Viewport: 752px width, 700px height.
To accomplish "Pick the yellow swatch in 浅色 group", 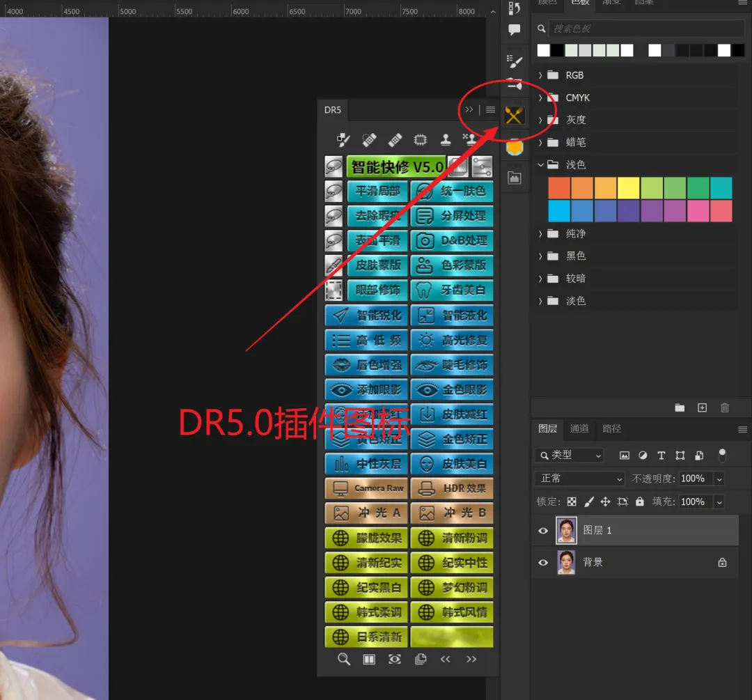I will coord(628,188).
